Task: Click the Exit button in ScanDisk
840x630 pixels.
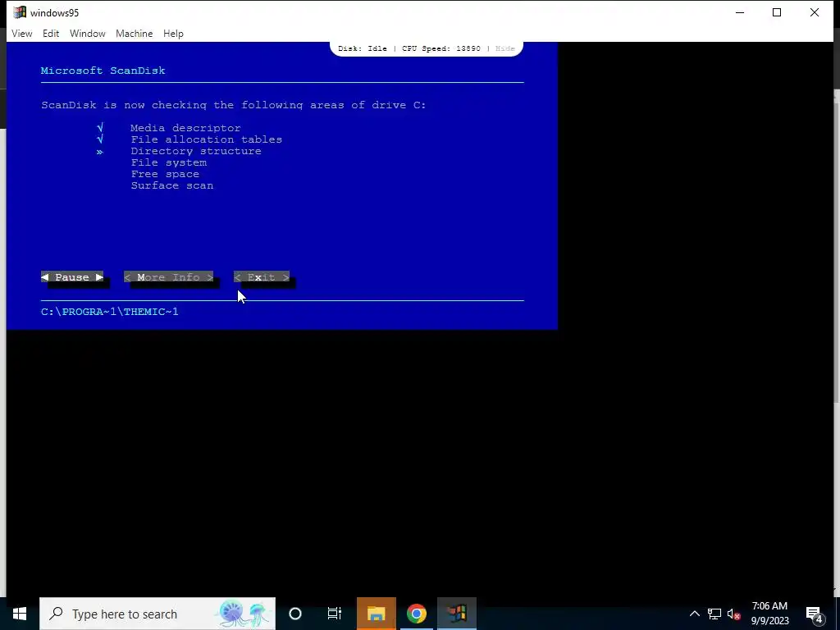Action: [262, 277]
